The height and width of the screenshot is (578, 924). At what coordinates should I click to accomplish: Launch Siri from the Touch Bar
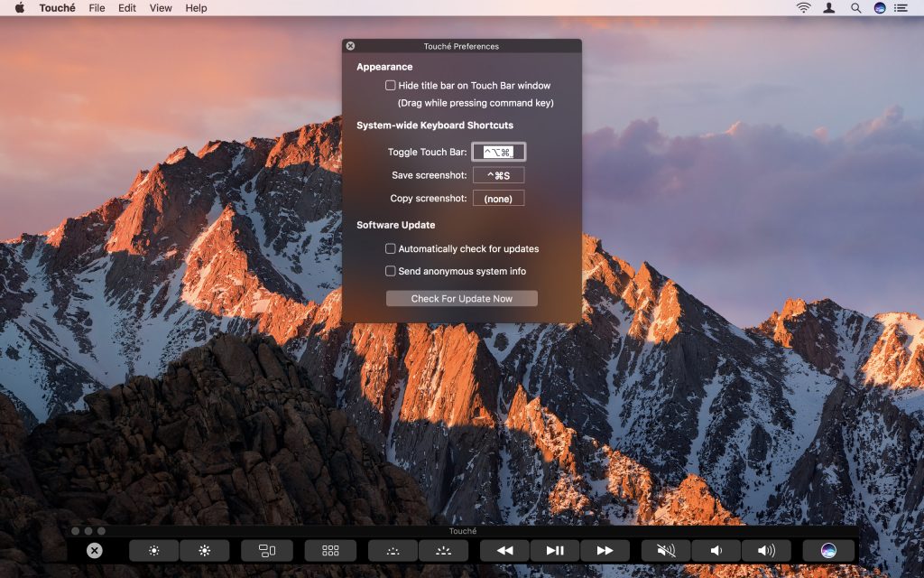pyautogui.click(x=828, y=550)
